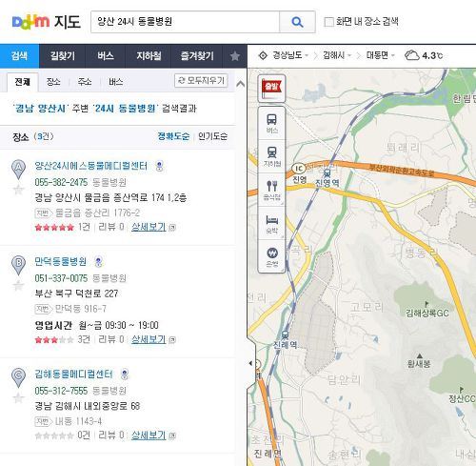Favorite star under marker A result
Screen dimensions: 476x466
coord(18,190)
